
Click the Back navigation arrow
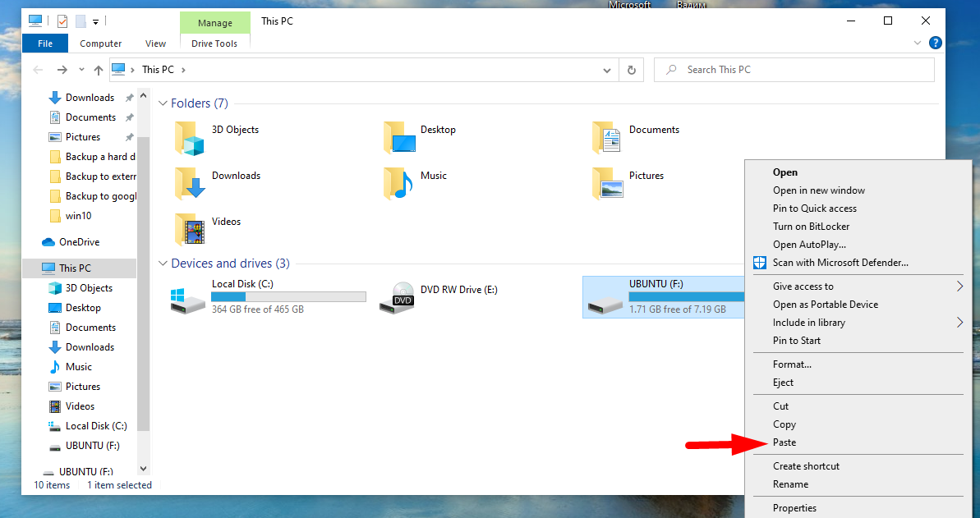coord(38,70)
